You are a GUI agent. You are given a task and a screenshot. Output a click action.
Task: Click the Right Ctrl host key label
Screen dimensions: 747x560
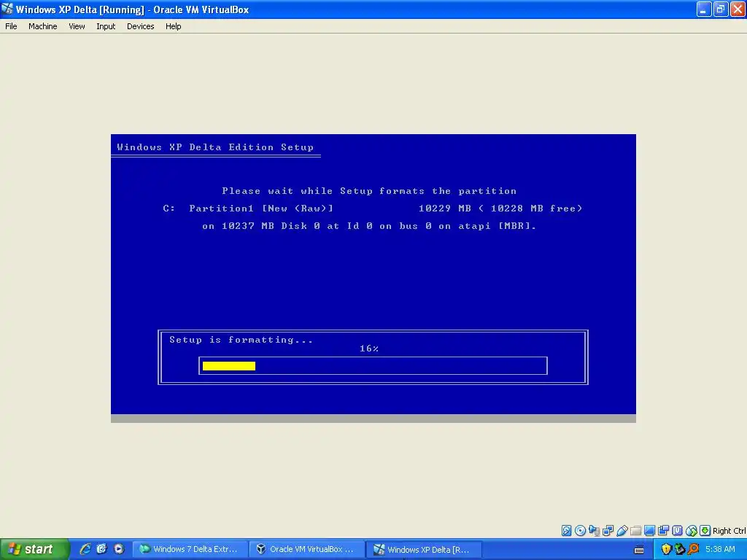(x=729, y=531)
